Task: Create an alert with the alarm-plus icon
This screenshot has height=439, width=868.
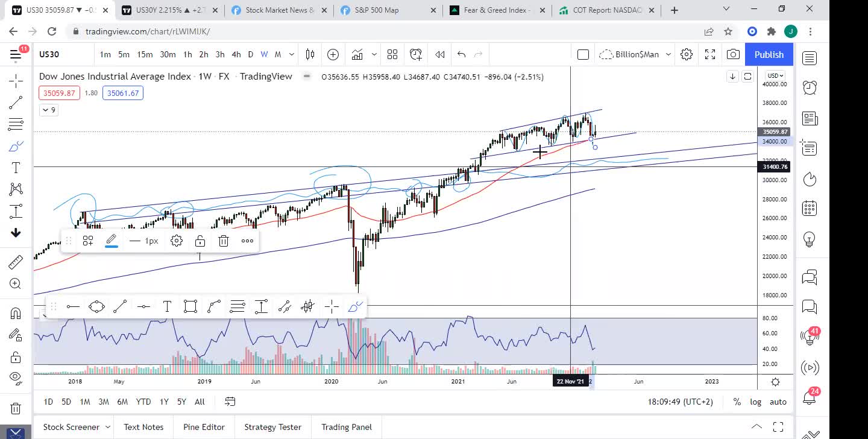Action: (416, 54)
